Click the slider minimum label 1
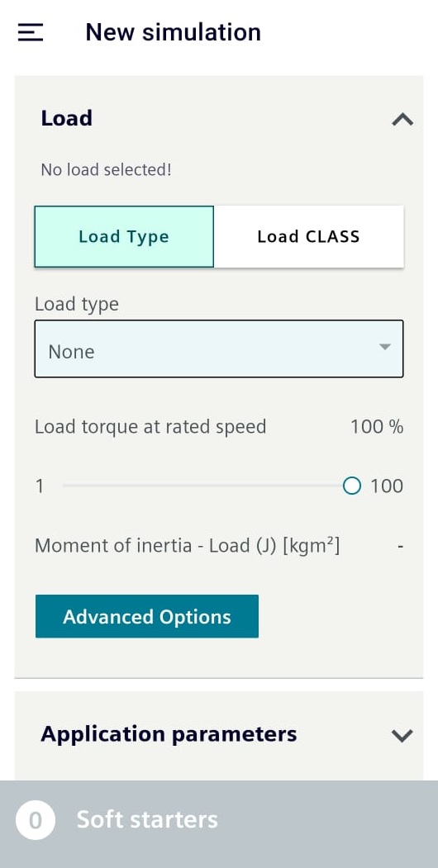Viewport: 438px width, 868px height. coord(40,486)
